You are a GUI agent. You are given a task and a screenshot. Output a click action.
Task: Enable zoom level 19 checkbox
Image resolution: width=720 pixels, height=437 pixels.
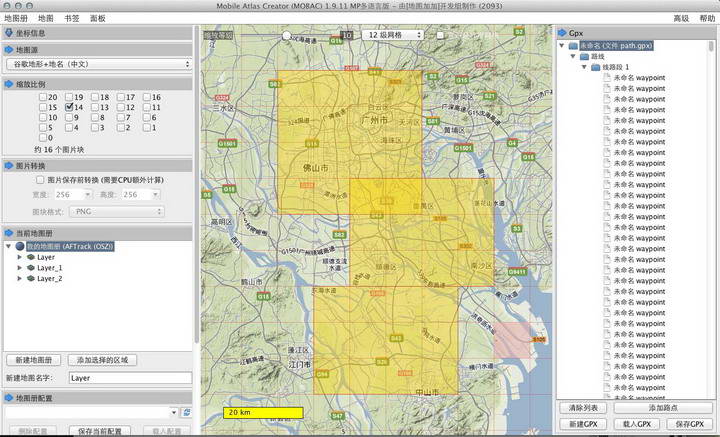pyautogui.click(x=69, y=97)
